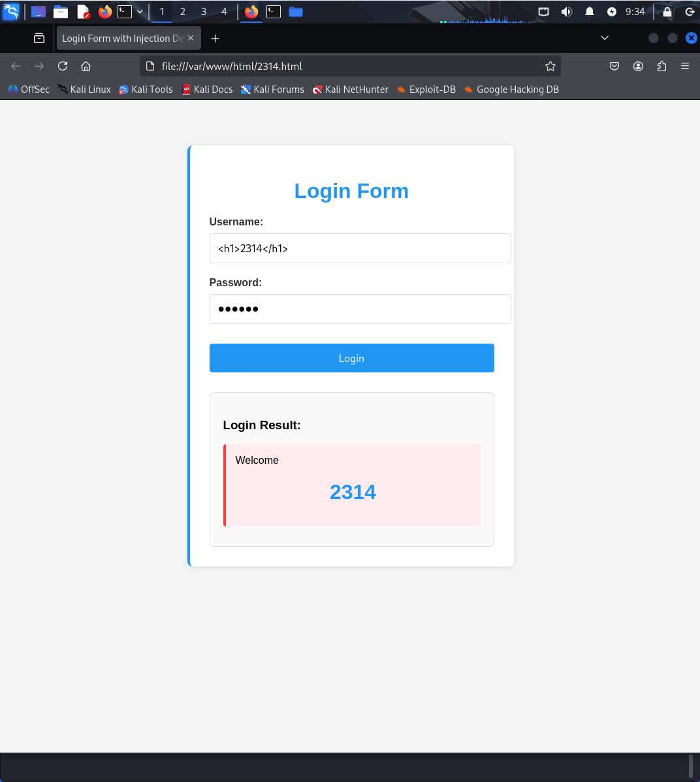Open the Firefox hamburger menu
The width and height of the screenshot is (700, 782).
(x=685, y=67)
